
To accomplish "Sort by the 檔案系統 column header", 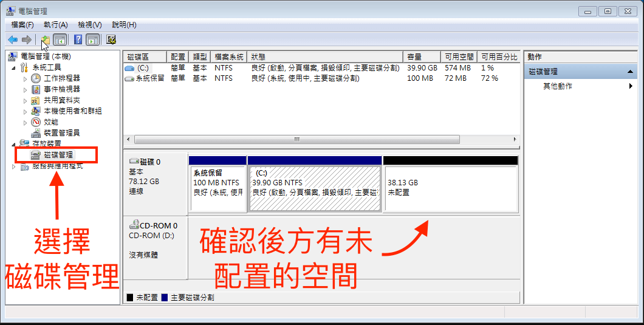I will pos(230,56).
